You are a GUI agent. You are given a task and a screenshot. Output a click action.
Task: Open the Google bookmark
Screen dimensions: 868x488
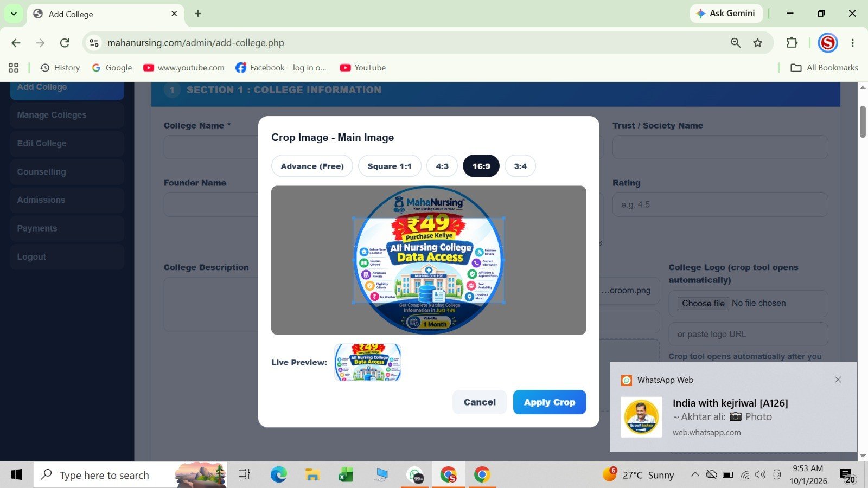112,68
